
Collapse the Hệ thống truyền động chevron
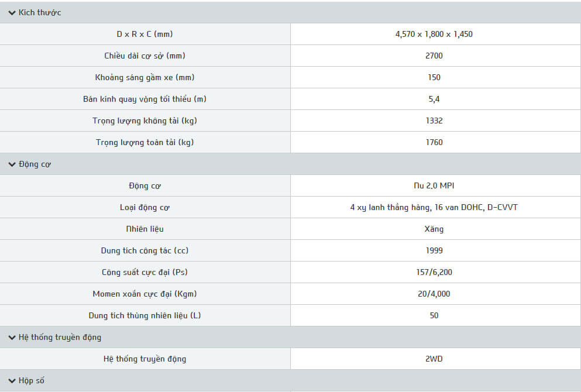point(12,338)
